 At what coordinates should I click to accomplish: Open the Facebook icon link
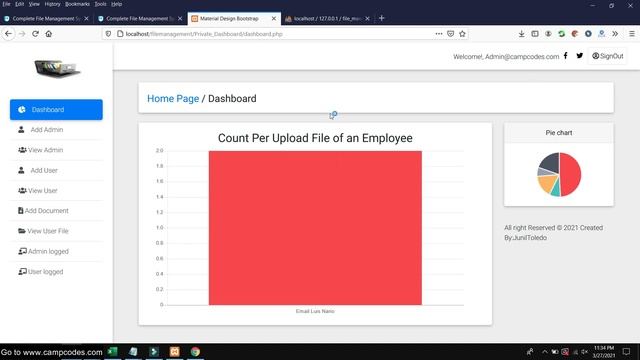click(x=565, y=56)
